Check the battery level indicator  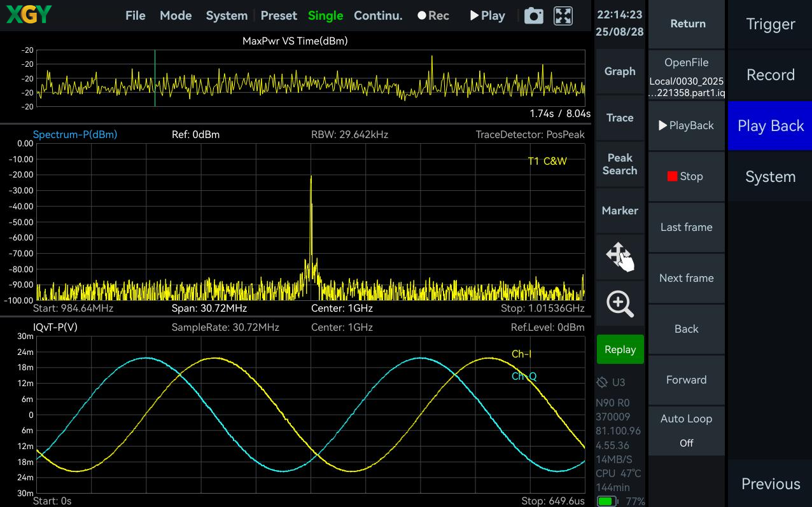[x=608, y=501]
